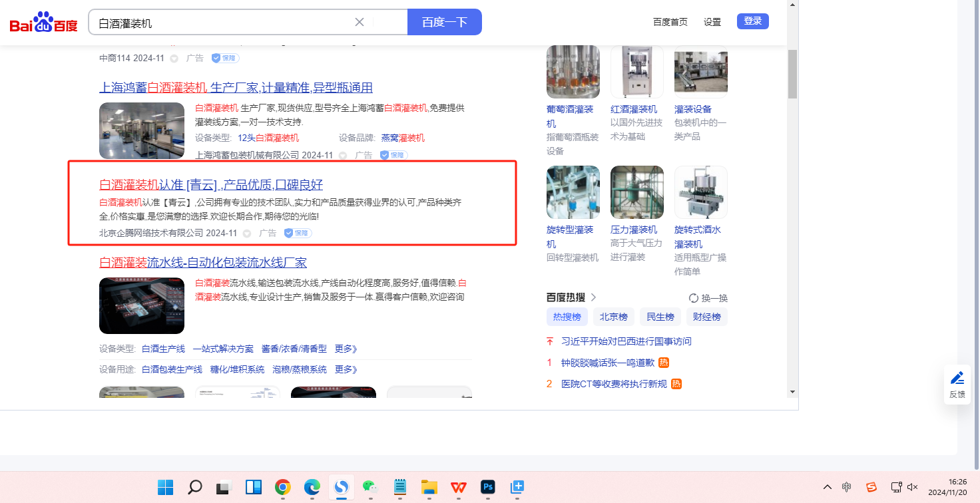Open the Windows Start menu
The height and width of the screenshot is (503, 980).
pos(166,487)
